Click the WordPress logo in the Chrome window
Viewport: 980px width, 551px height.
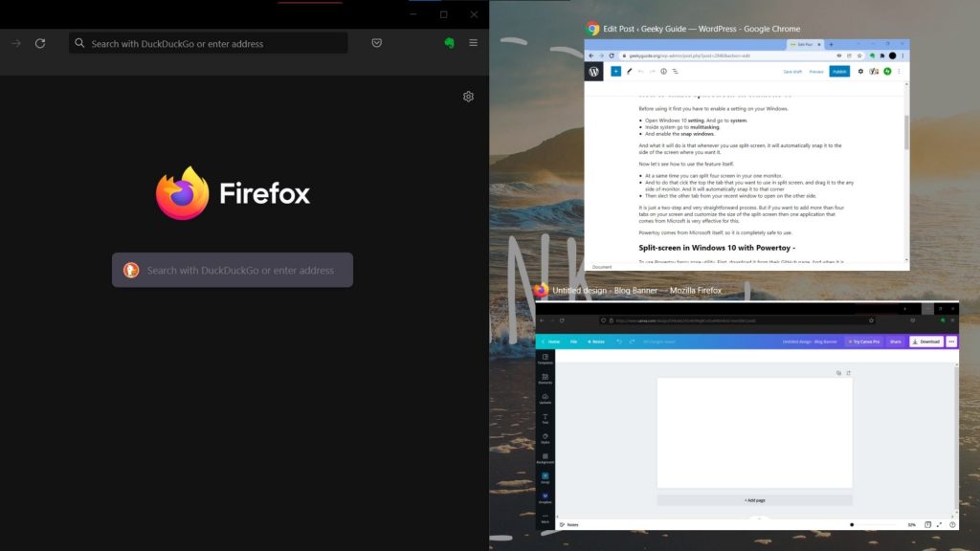[593, 72]
